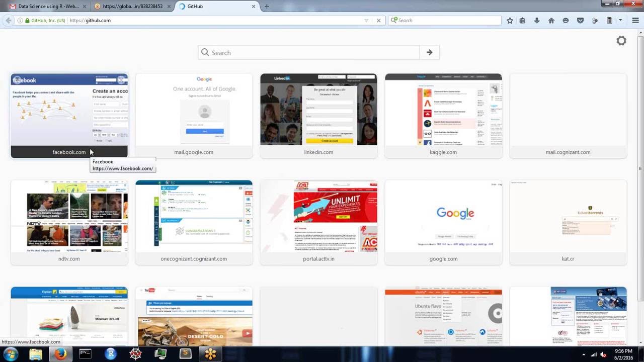The height and width of the screenshot is (362, 644).
Task: Open a new tab with plus button
Action: point(267,7)
